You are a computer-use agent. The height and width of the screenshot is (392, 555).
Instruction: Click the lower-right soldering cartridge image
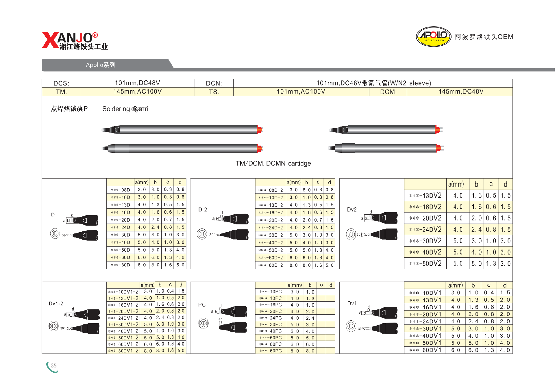click(386, 148)
